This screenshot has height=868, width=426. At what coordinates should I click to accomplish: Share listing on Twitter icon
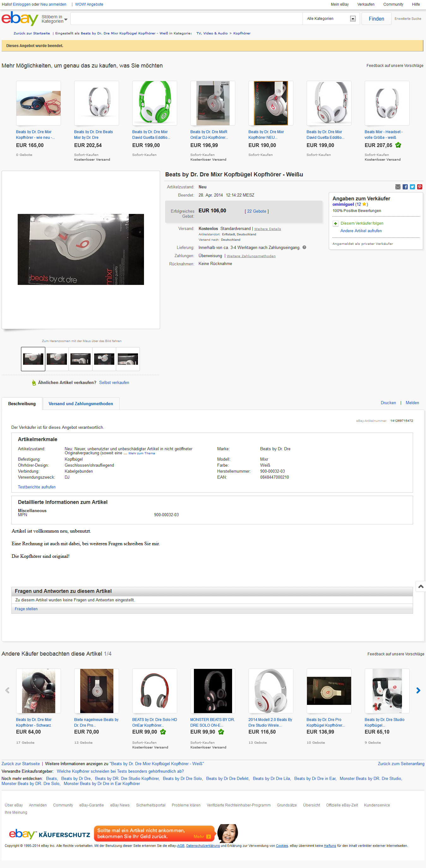[x=412, y=187]
